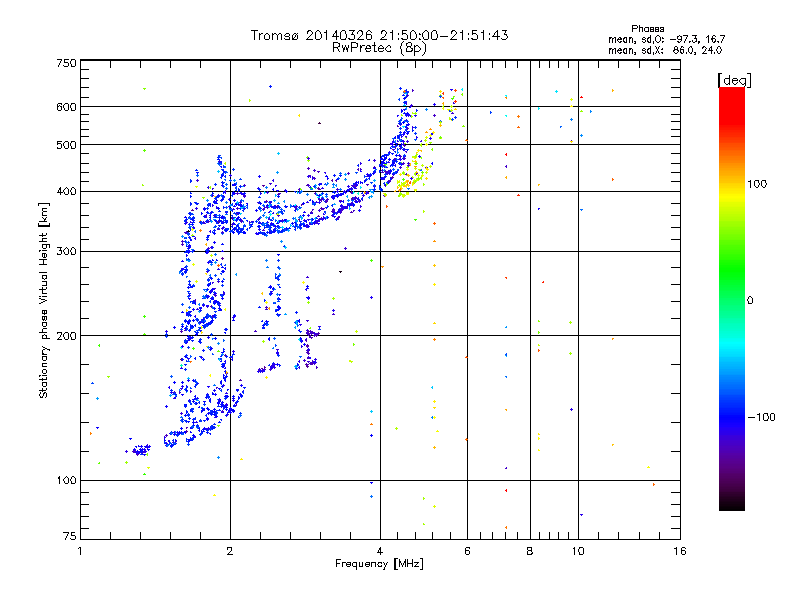Click the frequency axis tick label '8'

(530, 551)
